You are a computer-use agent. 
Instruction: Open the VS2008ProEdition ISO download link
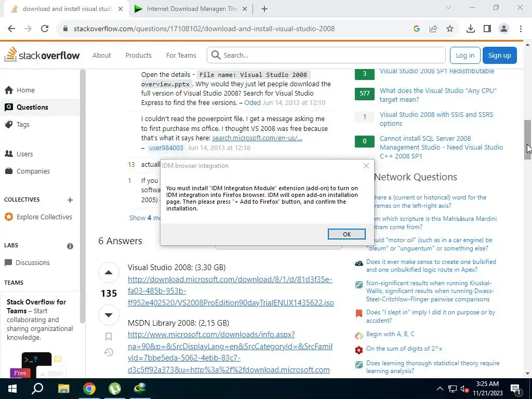[x=231, y=291]
